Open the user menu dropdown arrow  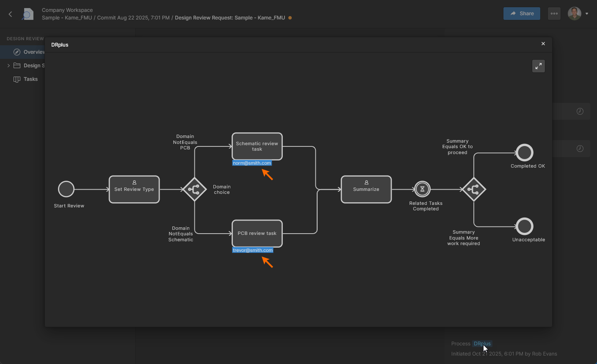(x=587, y=14)
